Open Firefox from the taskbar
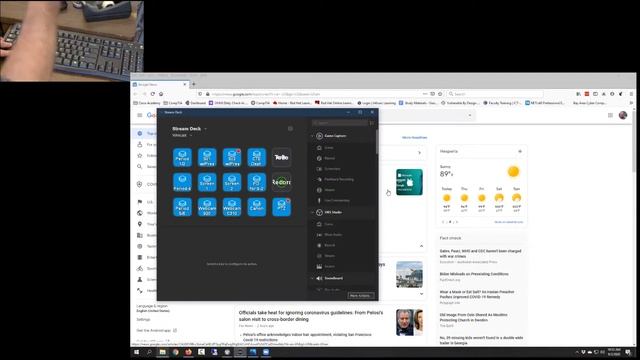Image resolution: width=640 pixels, height=360 pixels. pos(188,352)
